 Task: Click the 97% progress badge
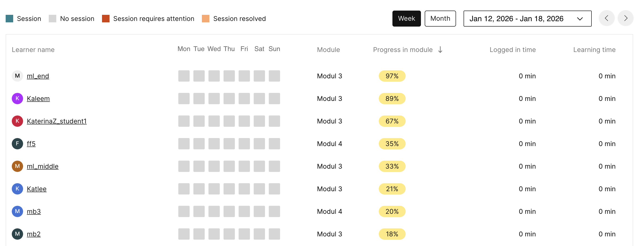point(392,76)
